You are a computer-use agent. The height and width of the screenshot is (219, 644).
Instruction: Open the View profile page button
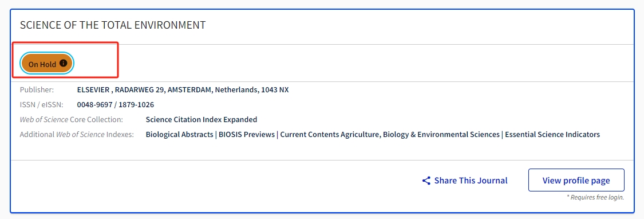(576, 180)
